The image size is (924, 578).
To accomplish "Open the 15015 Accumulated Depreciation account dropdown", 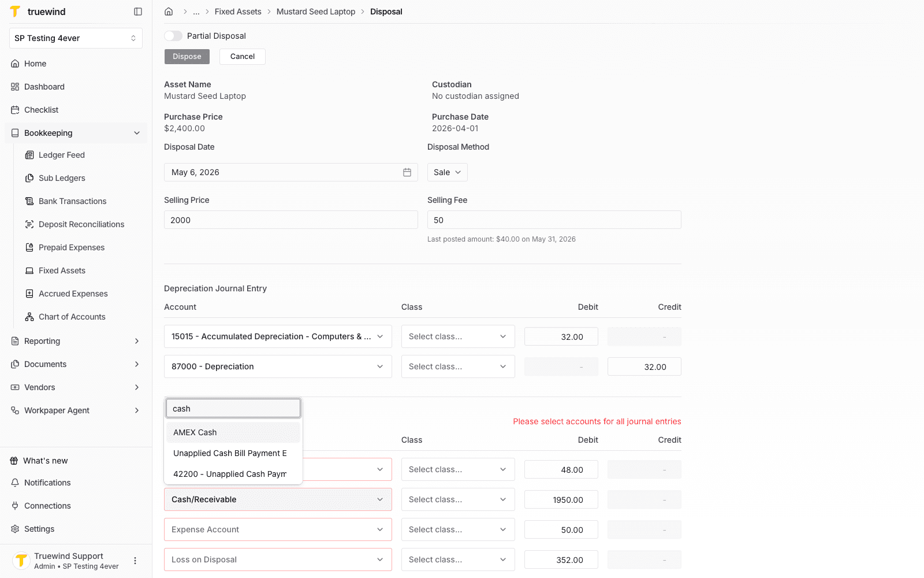I will (x=278, y=336).
